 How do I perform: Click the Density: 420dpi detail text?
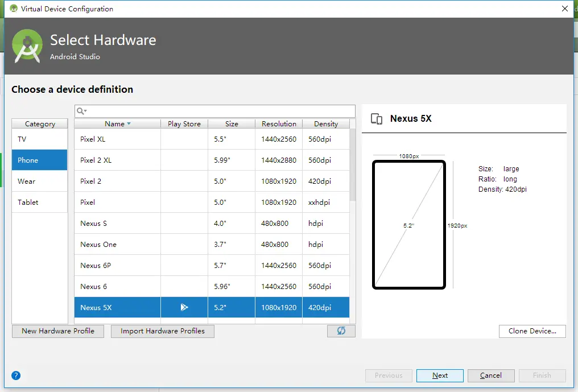coord(502,189)
